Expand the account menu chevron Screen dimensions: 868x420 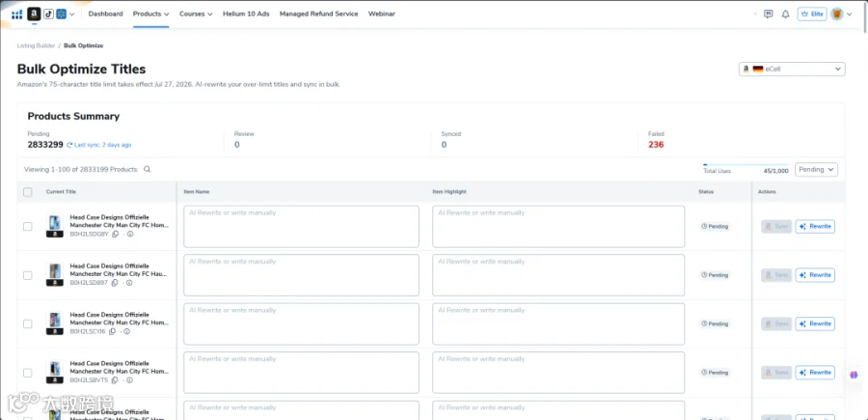click(x=849, y=14)
